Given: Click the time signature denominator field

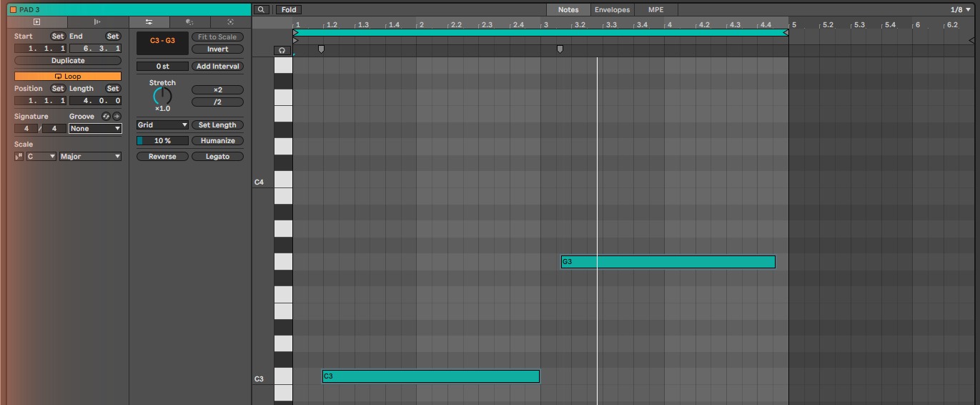Looking at the screenshot, I should 54,129.
